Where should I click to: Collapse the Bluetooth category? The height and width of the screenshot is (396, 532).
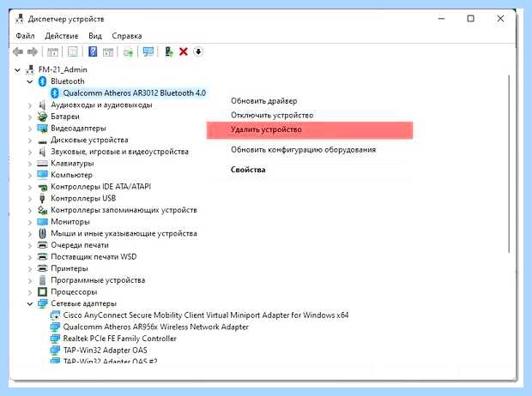[30, 81]
